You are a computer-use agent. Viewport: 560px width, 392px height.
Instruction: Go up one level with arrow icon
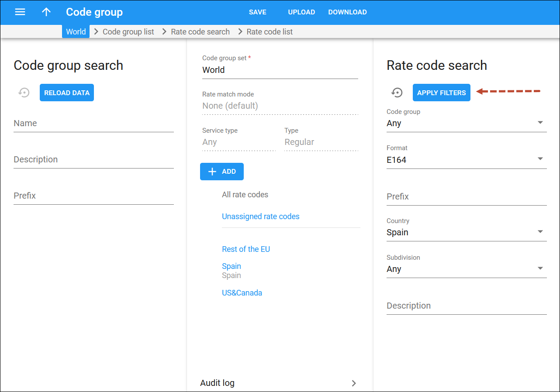pyautogui.click(x=46, y=12)
